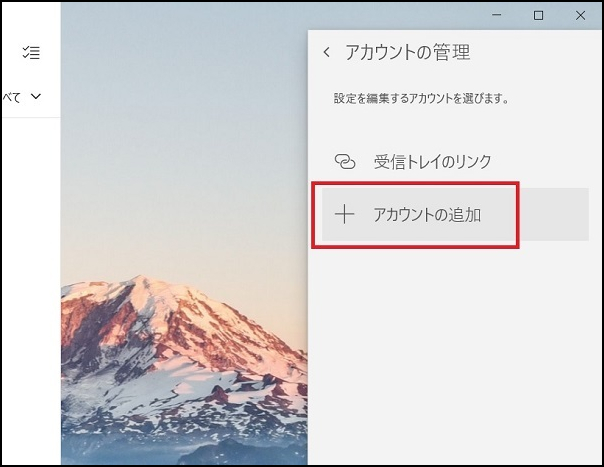This screenshot has height=467, width=604.
Task: Click the selection mode checklist icon
Action: 31,52
